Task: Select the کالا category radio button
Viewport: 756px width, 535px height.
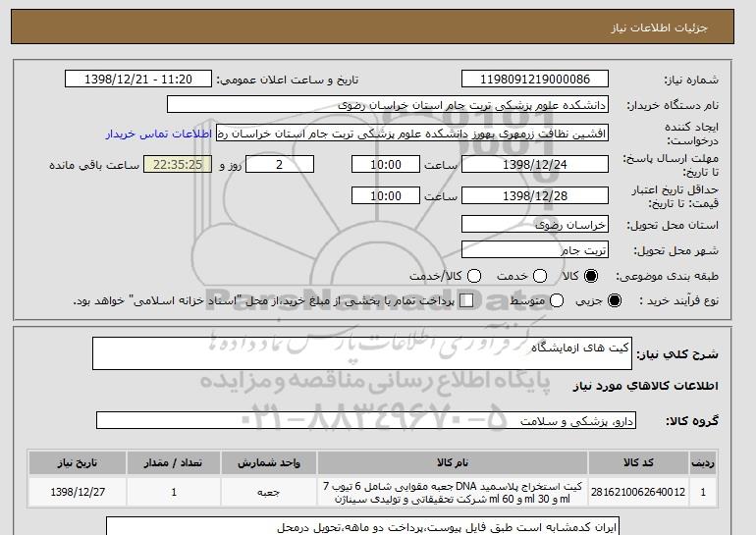Action: (x=591, y=276)
